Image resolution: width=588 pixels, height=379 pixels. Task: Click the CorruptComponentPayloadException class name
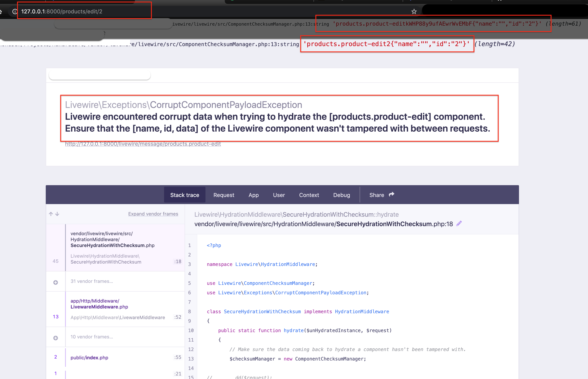click(226, 105)
